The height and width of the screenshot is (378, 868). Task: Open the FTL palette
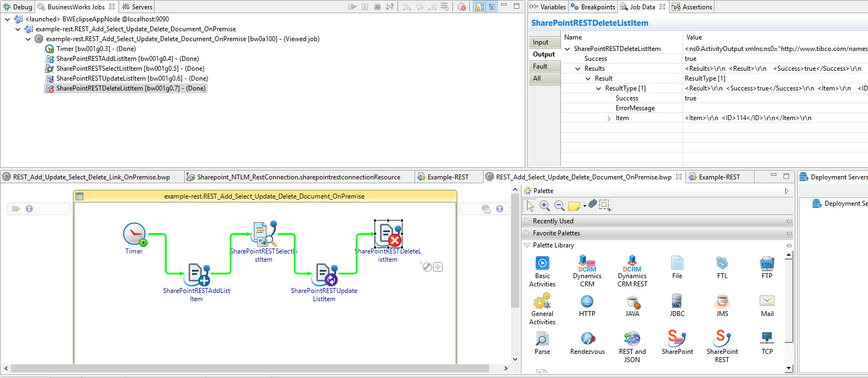(x=722, y=268)
